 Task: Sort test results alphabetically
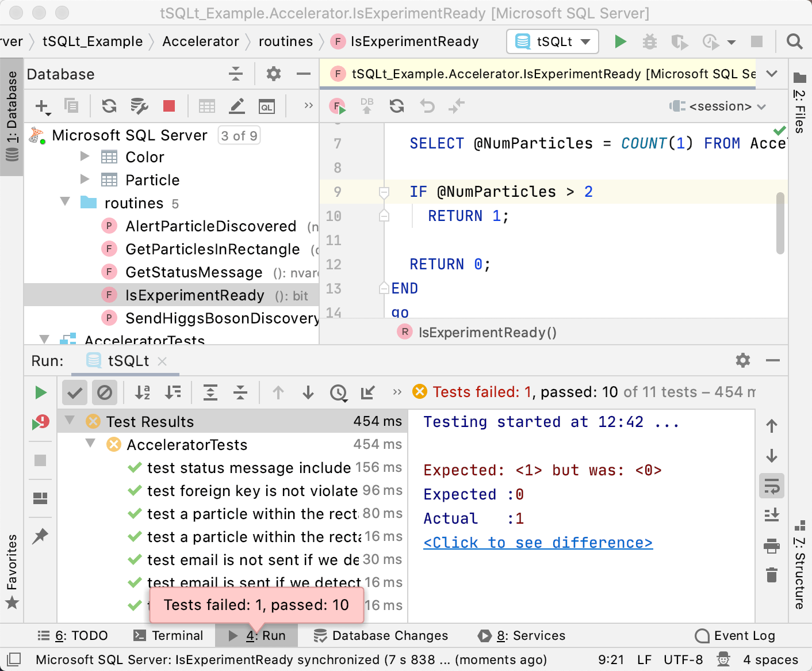click(x=143, y=392)
